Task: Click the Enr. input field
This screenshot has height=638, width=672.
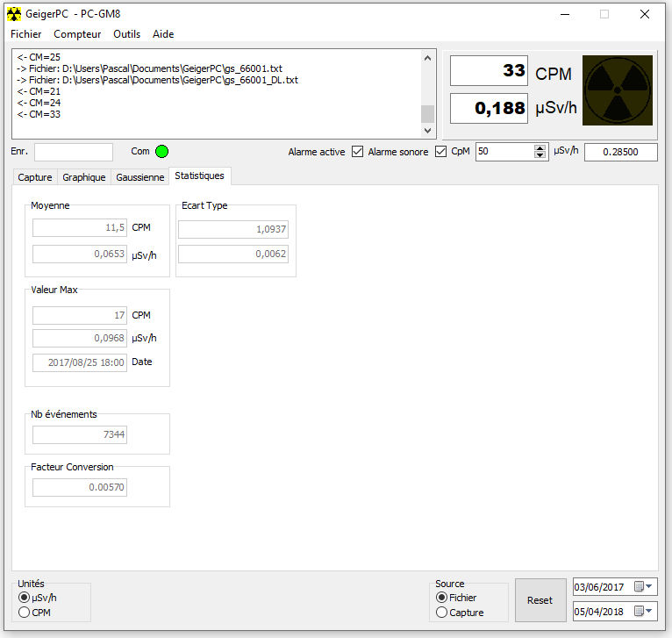Action: 74,152
